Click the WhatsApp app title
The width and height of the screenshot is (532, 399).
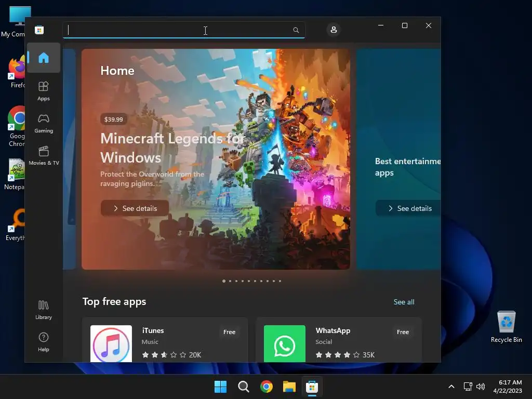(x=333, y=330)
